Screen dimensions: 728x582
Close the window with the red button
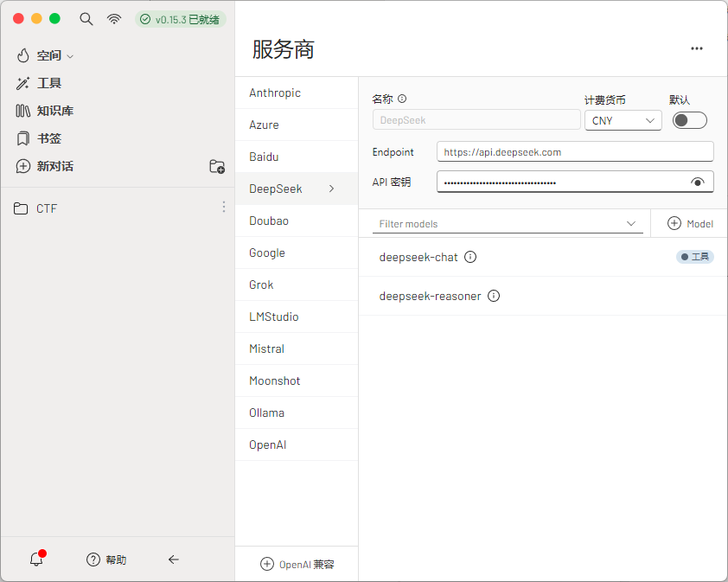(x=18, y=18)
